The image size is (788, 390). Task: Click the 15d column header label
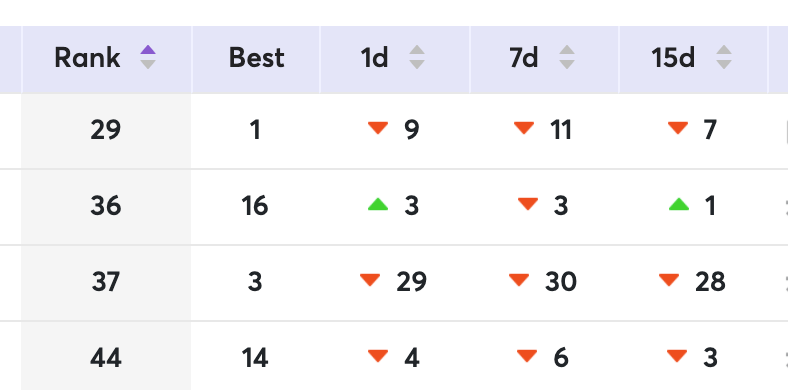coord(673,58)
